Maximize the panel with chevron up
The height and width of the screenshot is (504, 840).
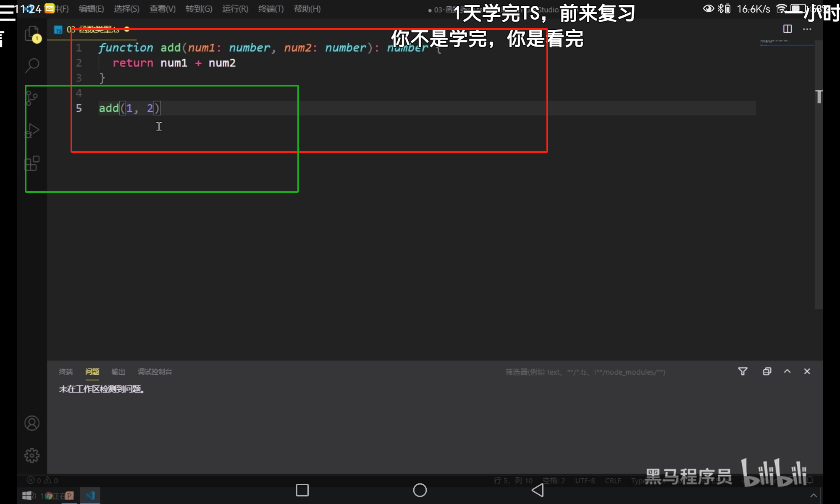pos(787,371)
